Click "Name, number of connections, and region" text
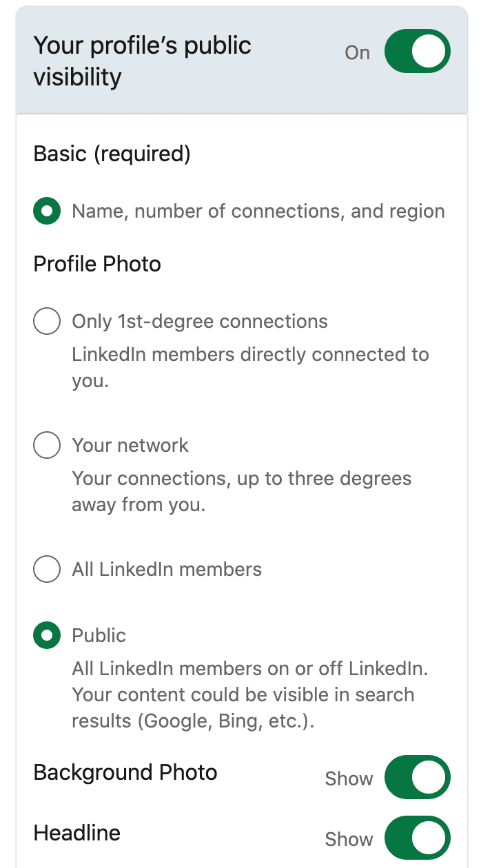481x868 pixels. (258, 211)
